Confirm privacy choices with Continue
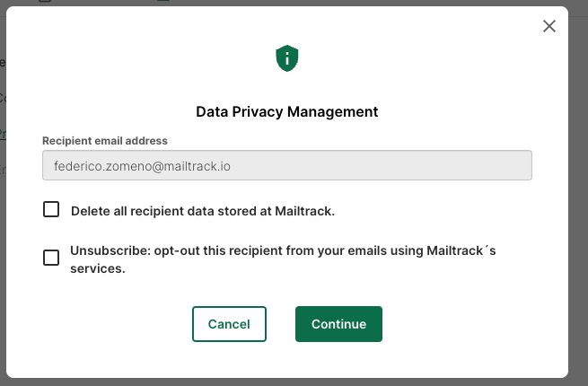The image size is (588, 386). tap(338, 324)
